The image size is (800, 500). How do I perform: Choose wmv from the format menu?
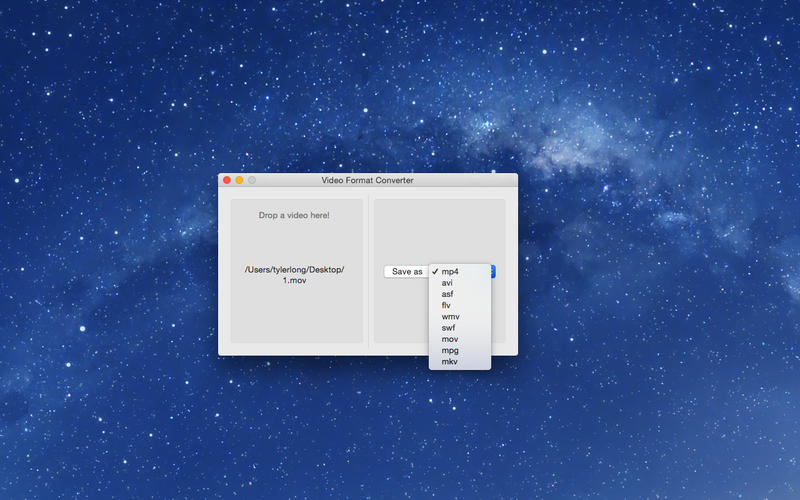450,316
